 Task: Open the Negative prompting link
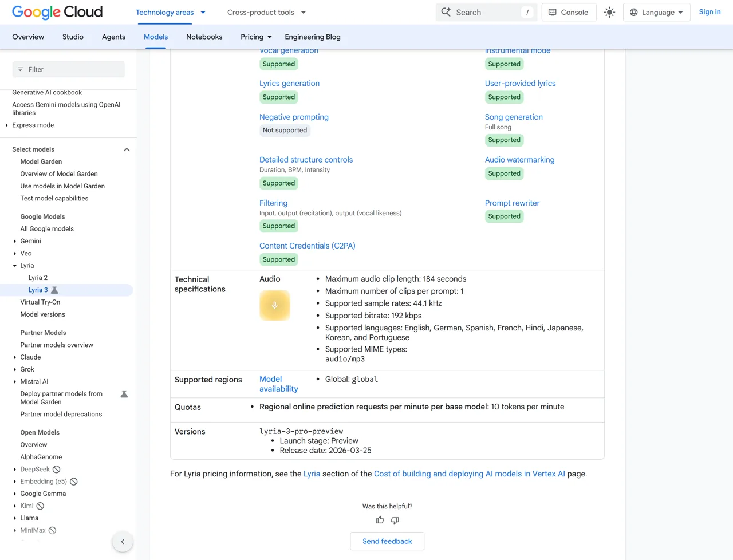pyautogui.click(x=294, y=117)
